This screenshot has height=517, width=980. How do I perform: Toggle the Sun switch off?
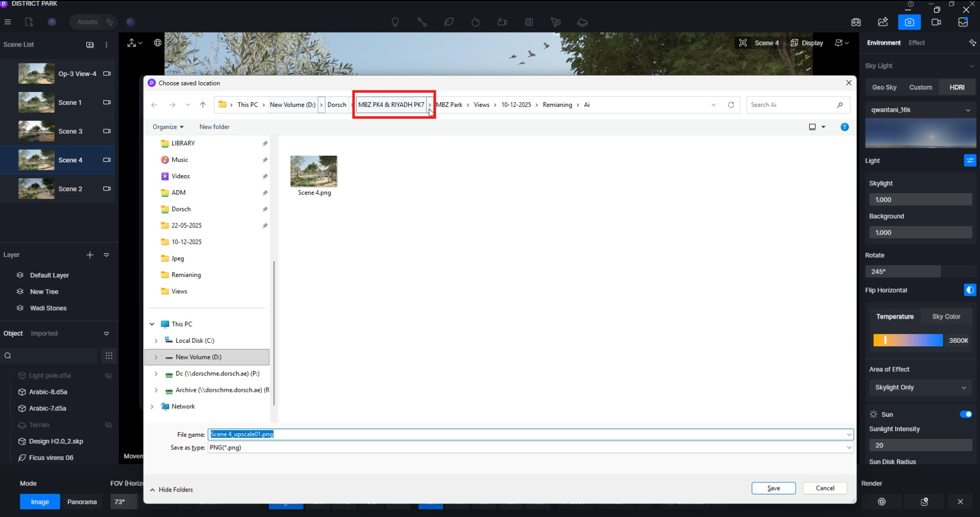click(965, 414)
